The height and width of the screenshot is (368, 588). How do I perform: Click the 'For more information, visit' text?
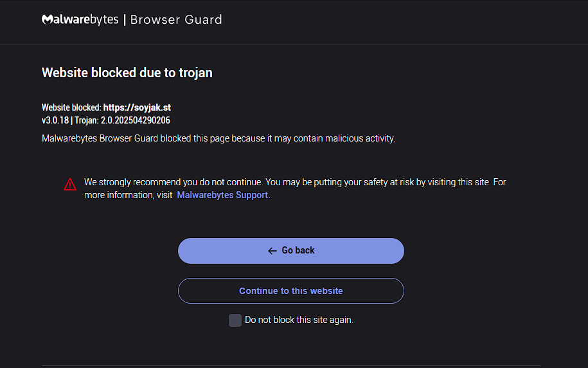[129, 195]
